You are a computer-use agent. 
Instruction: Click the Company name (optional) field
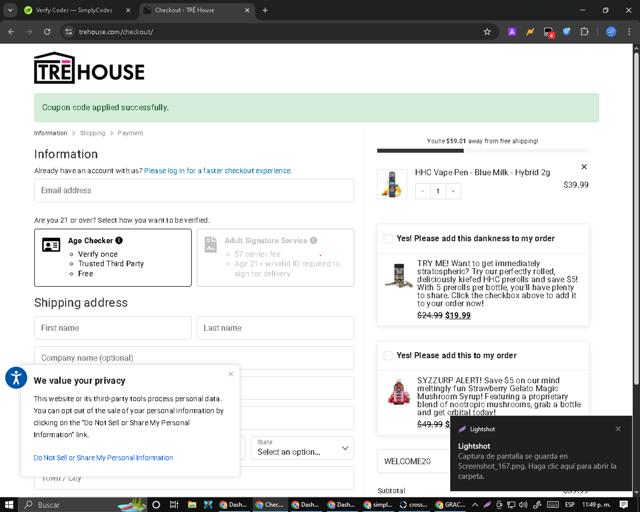194,358
